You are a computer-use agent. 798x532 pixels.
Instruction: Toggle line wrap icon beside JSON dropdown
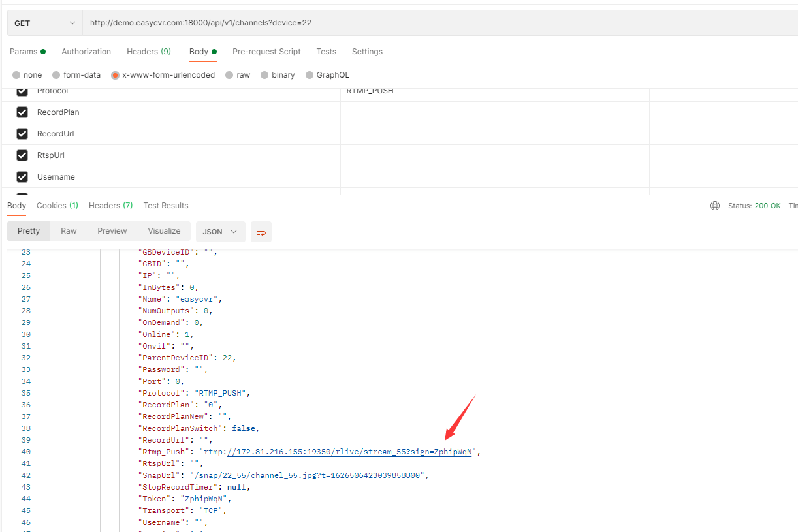261,232
